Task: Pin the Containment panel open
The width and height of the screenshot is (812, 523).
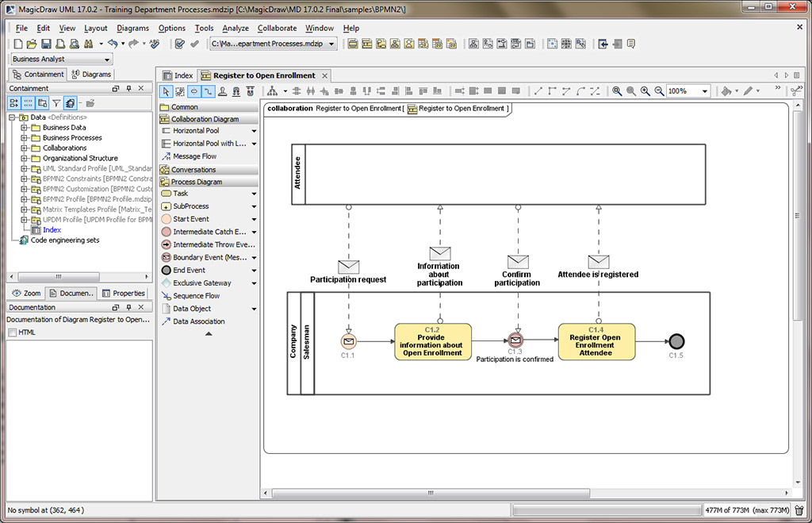Action: point(128,88)
